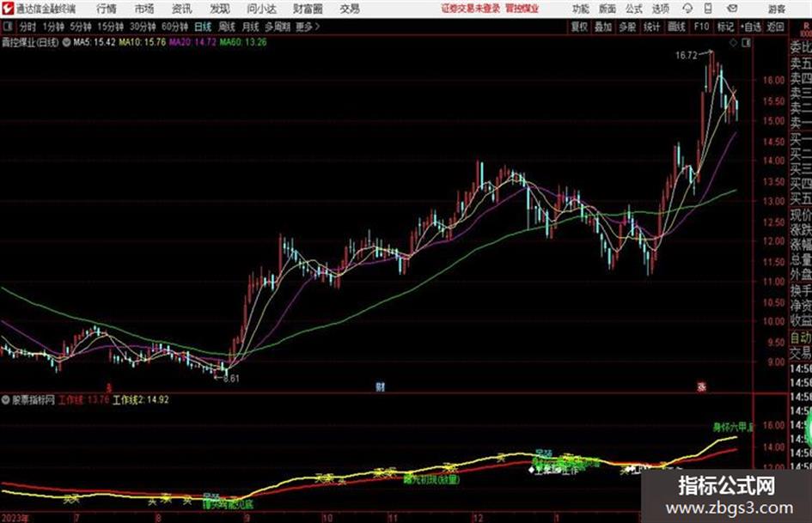Add stock to 自选 watchlist
This screenshot has width=812, height=523.
tap(750, 27)
